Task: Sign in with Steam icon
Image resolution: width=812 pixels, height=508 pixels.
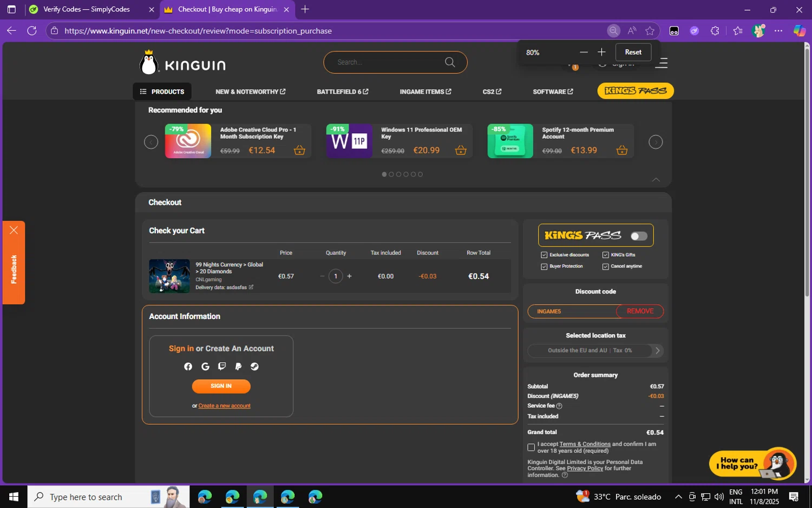Action: tap(254, 367)
